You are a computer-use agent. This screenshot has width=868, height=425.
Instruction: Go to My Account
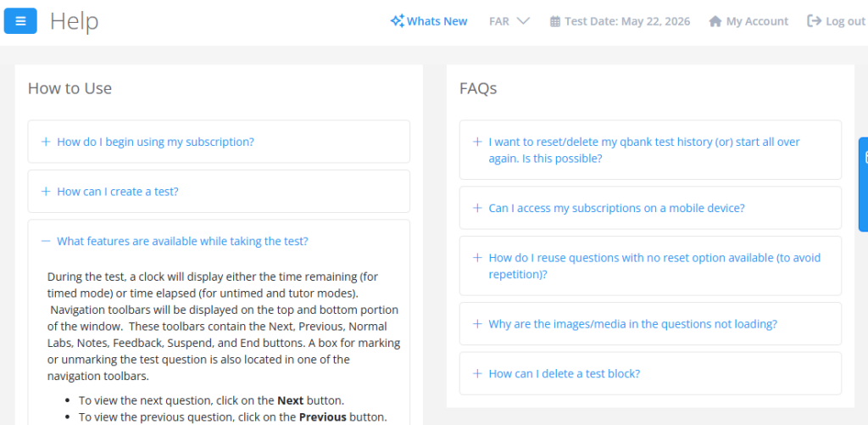click(x=757, y=21)
